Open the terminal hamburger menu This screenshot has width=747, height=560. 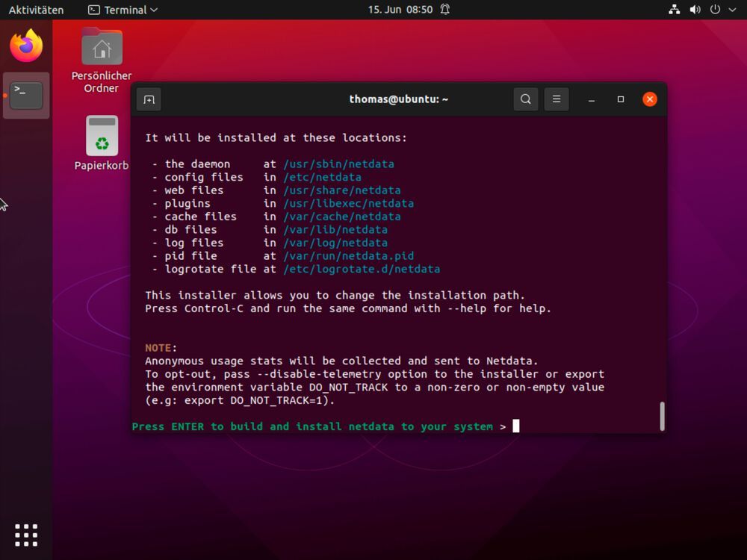tap(556, 99)
